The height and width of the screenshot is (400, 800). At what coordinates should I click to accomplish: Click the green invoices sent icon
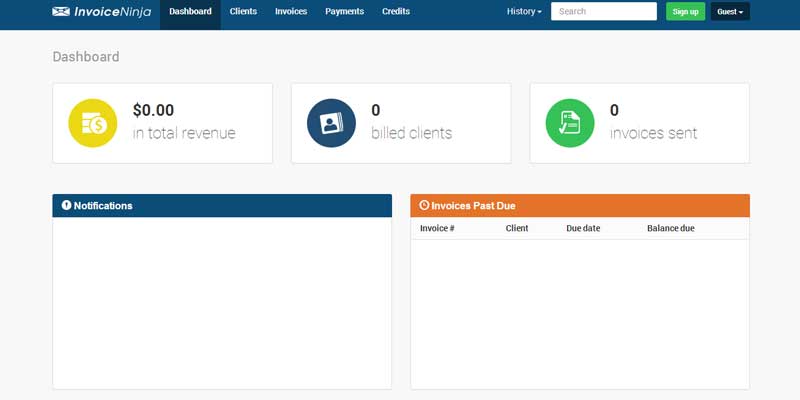(570, 123)
